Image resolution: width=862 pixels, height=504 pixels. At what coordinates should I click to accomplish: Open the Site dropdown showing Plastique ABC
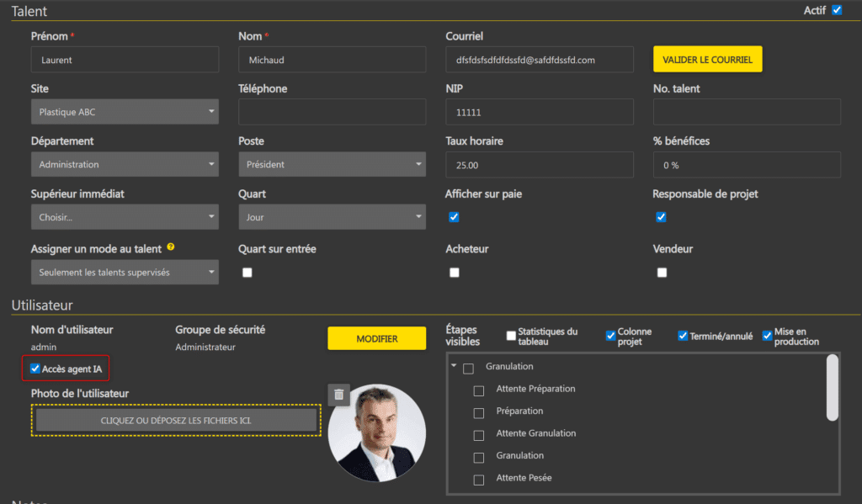(125, 112)
